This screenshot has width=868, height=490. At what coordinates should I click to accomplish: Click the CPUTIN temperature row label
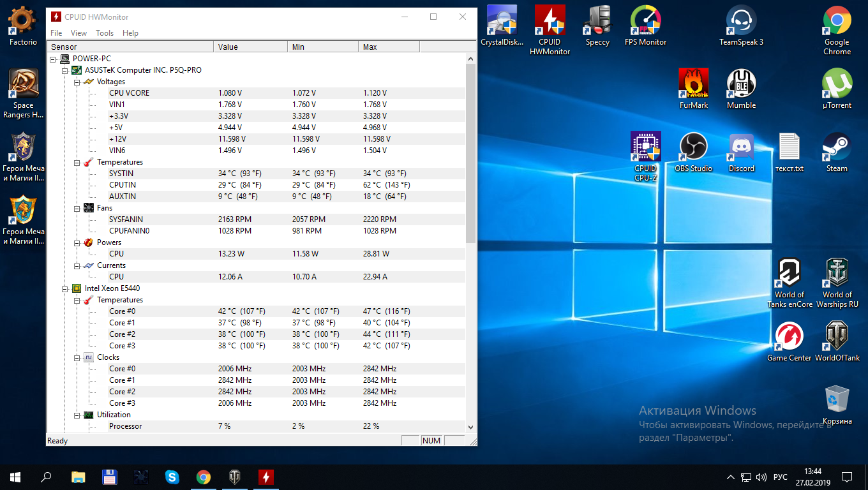pos(123,185)
